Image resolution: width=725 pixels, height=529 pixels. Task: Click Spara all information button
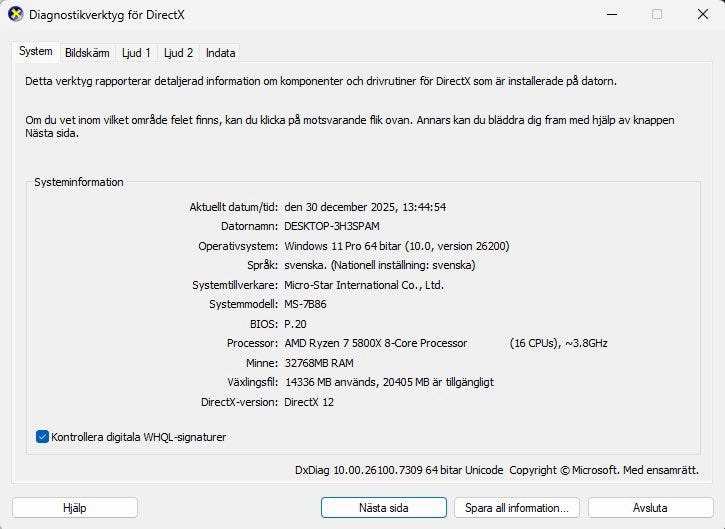(517, 508)
